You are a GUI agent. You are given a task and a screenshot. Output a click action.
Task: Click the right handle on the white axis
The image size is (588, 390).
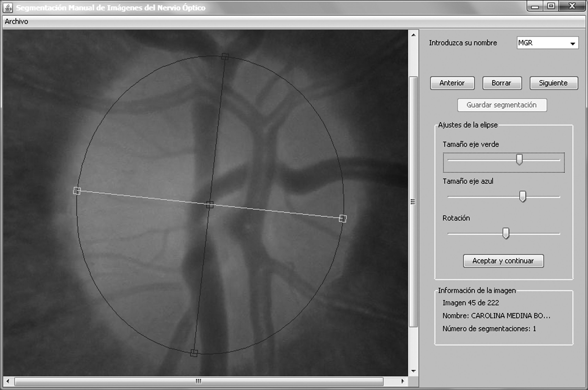pos(343,218)
